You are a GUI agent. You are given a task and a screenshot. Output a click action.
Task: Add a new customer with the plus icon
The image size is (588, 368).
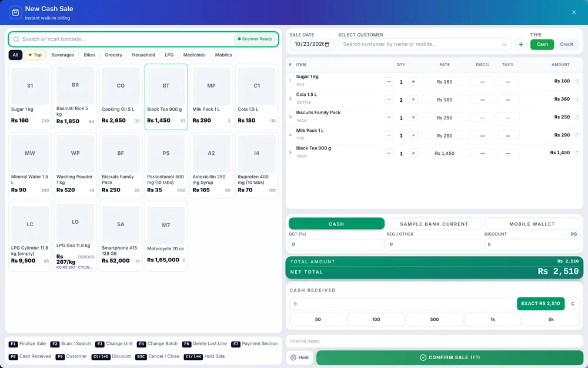tap(521, 44)
